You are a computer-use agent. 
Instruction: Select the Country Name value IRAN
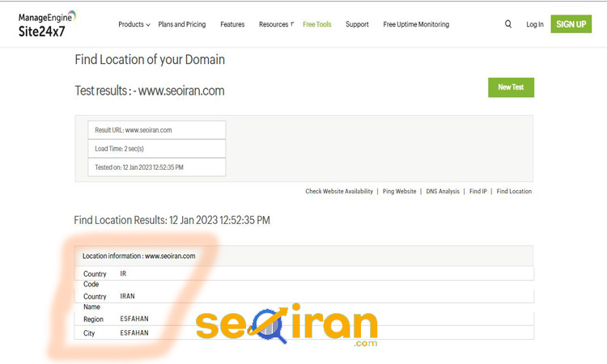(127, 296)
